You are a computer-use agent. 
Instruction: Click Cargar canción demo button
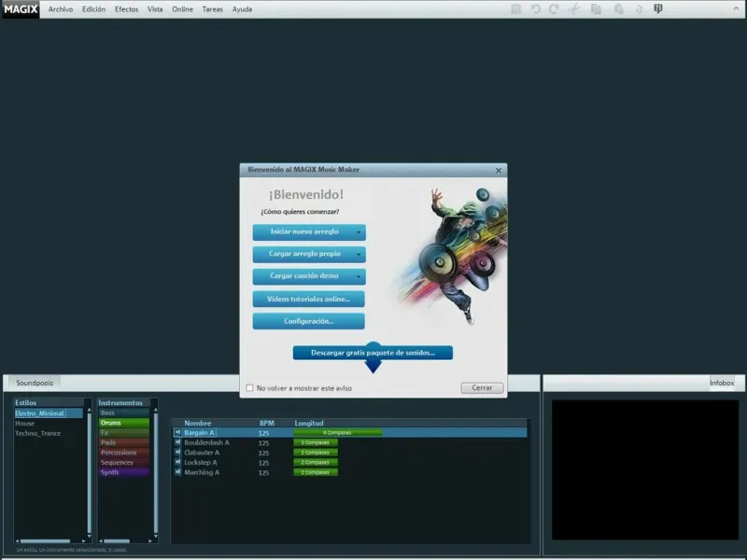click(x=309, y=276)
